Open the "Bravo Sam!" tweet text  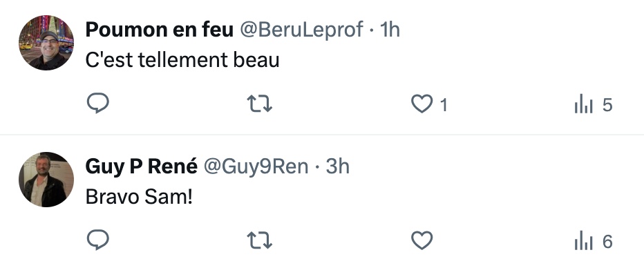click(139, 197)
